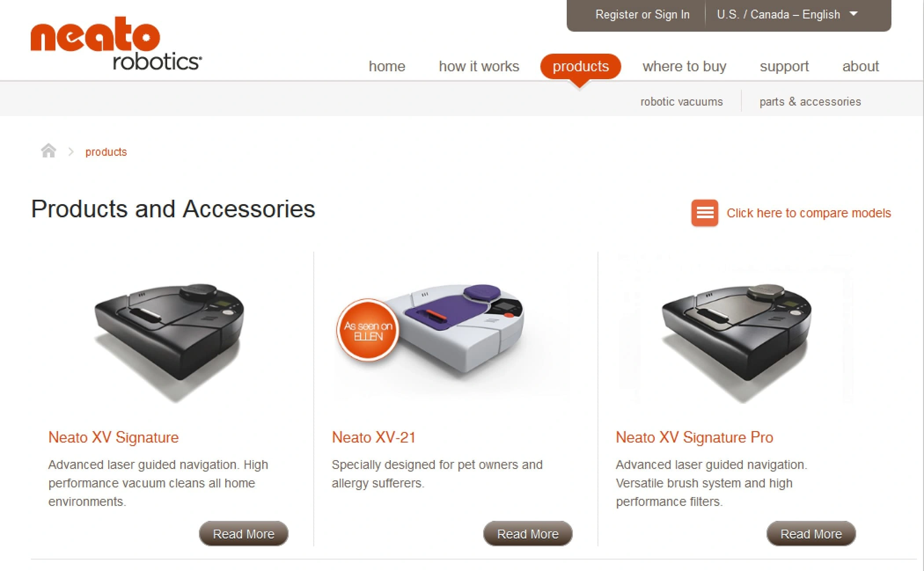Click Read More for XV Signature Pro

point(811,534)
